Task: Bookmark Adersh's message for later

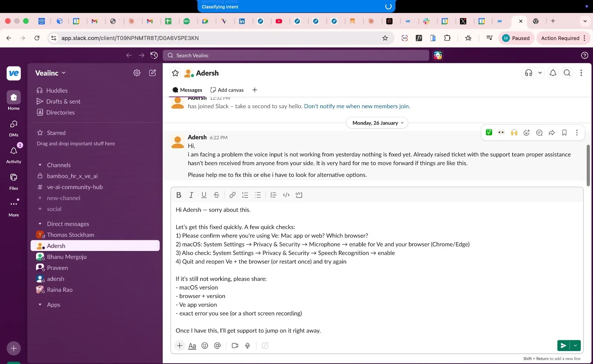Action: pos(564,133)
